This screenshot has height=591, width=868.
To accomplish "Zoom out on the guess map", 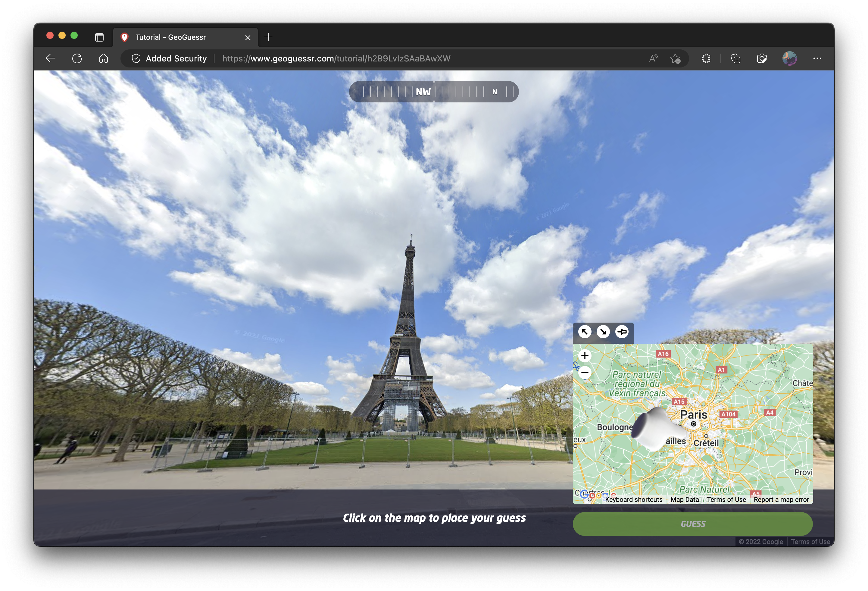I will (585, 372).
